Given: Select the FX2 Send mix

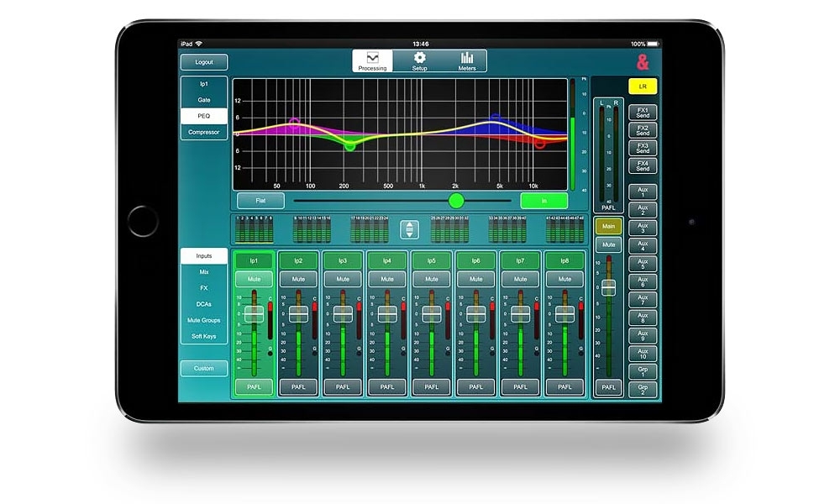Looking at the screenshot, I should click(643, 130).
